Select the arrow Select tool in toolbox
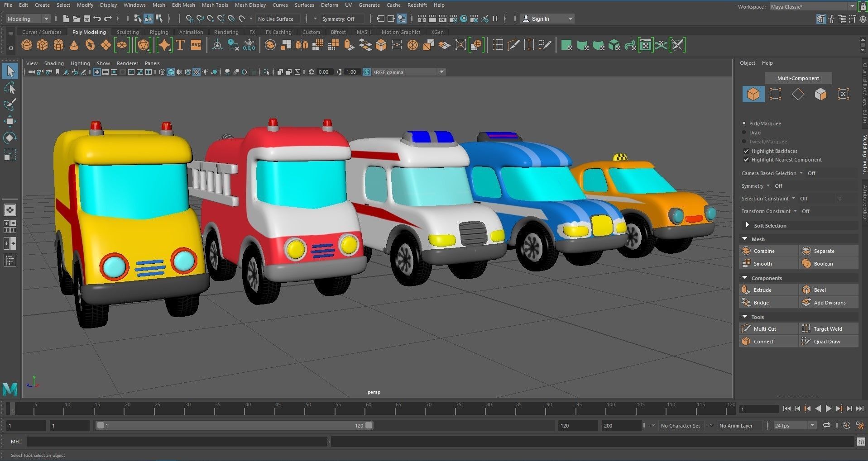868x461 pixels. (10, 71)
